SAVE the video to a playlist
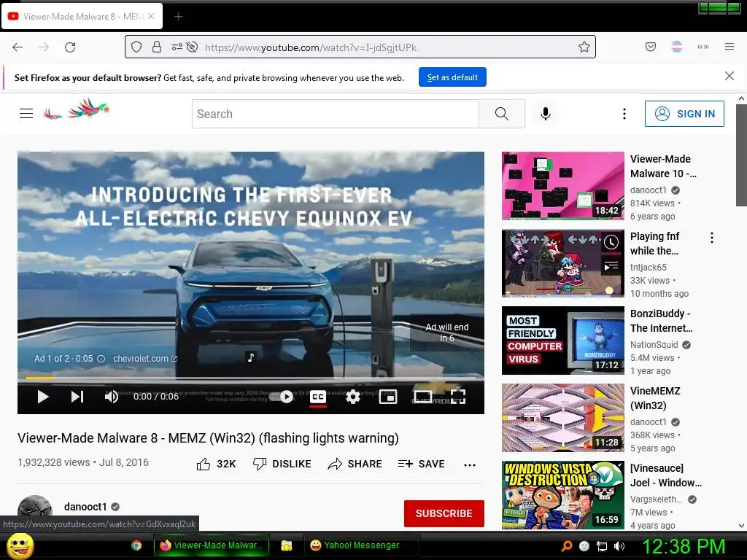The width and height of the screenshot is (747, 560). click(x=421, y=464)
